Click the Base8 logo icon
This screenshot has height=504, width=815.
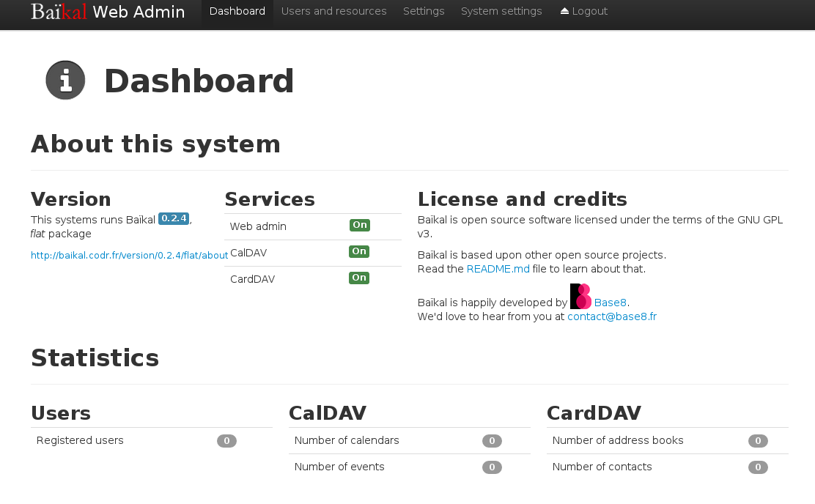[580, 296]
